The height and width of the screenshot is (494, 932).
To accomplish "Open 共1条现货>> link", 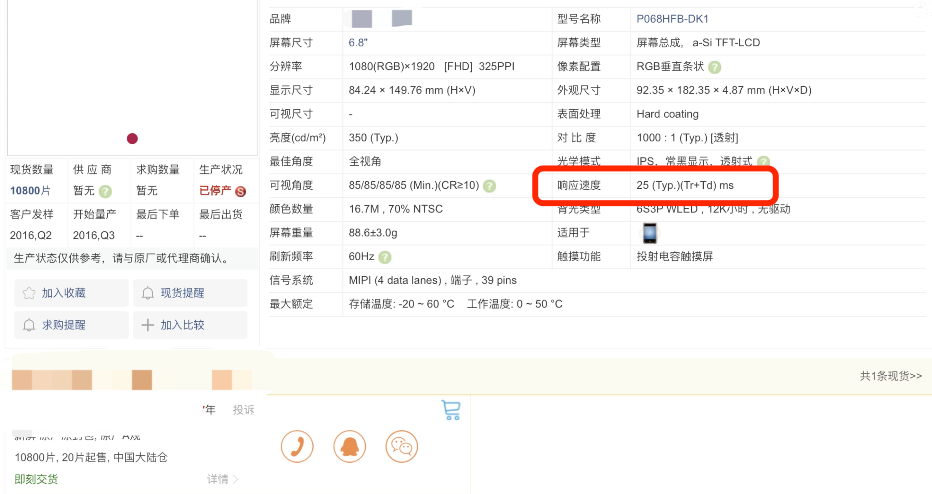I will pos(890,376).
